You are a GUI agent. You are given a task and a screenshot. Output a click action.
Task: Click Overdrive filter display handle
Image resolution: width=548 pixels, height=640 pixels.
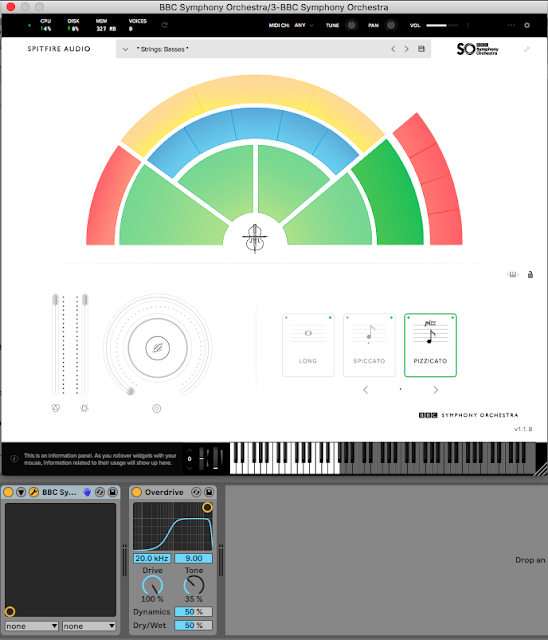[207, 507]
